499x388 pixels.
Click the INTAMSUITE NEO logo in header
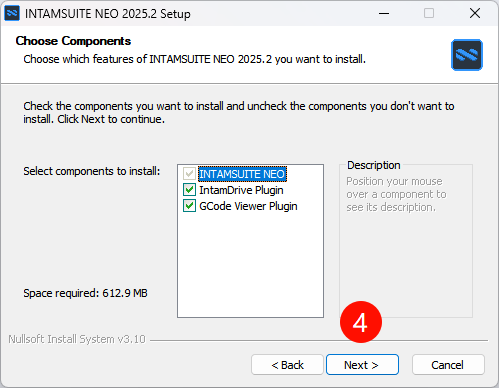pos(467,55)
